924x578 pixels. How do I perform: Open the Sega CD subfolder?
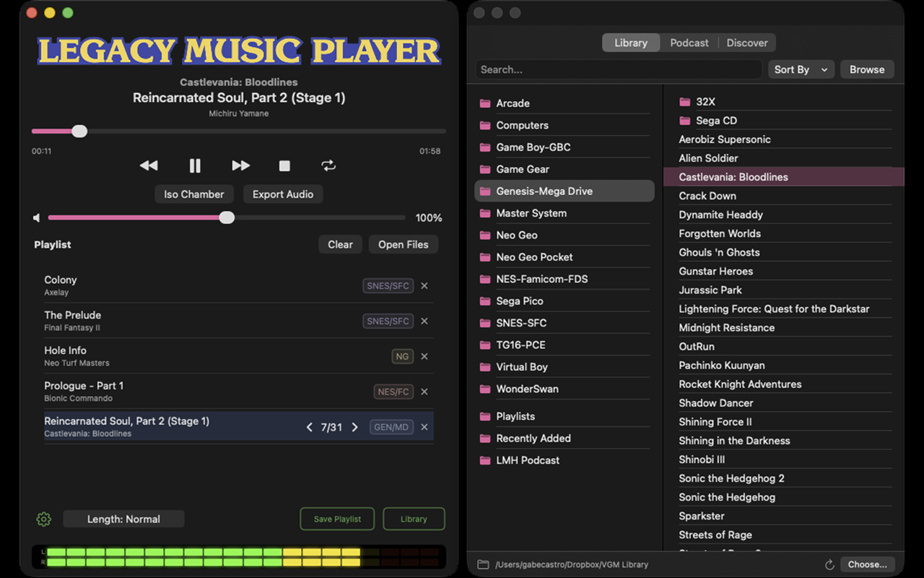click(785, 121)
